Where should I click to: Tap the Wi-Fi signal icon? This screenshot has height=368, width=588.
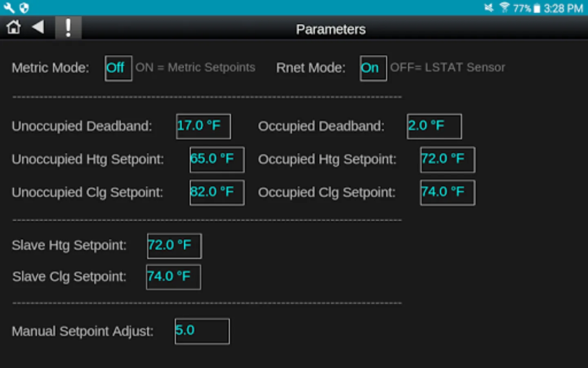pos(504,8)
